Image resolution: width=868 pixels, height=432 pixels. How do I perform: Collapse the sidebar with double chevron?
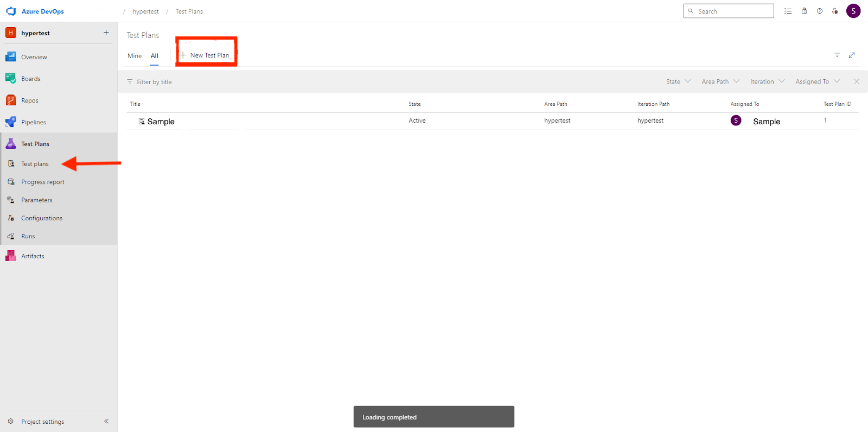pyautogui.click(x=106, y=421)
